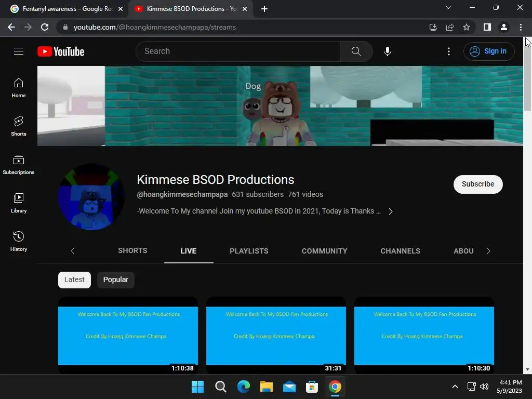
Task: Bookmark this page with star icon
Action: tap(467, 27)
